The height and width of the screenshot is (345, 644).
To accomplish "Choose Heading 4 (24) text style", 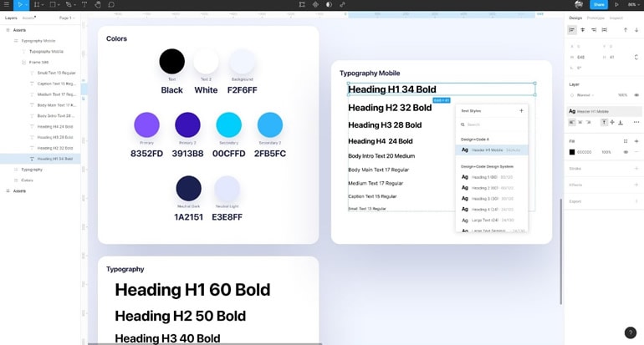I will click(x=492, y=209).
